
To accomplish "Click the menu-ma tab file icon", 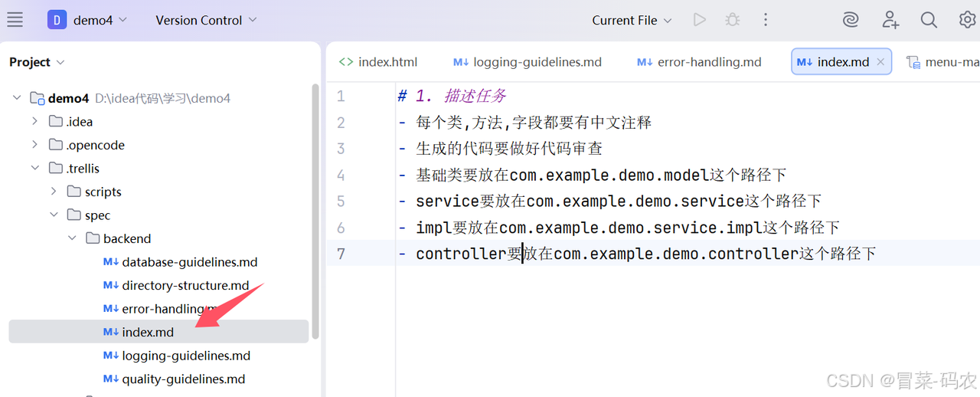I will click(913, 62).
